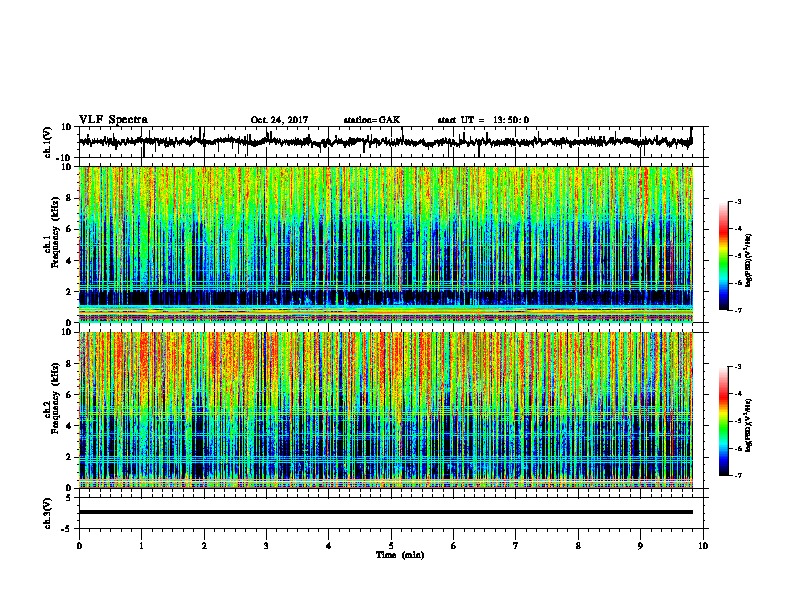The width and height of the screenshot is (792, 612).
Task: Click the log(PSD) label beside ch.1 color bar
Action: point(749,261)
